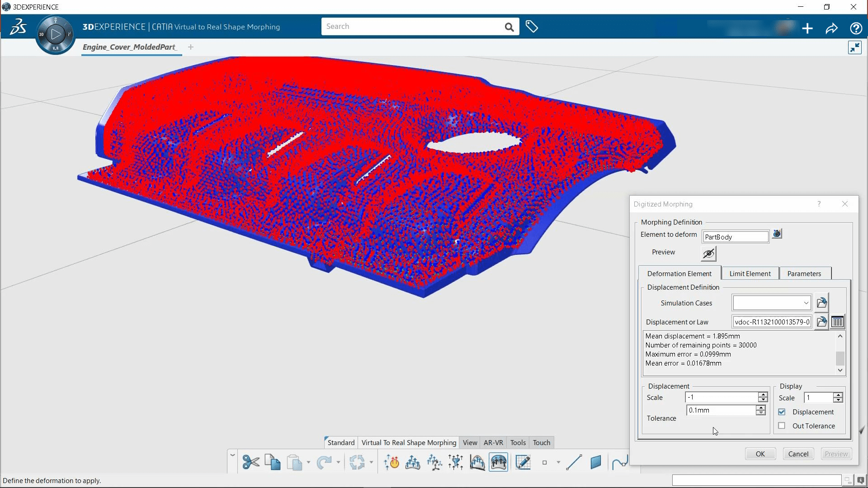Click the Positioned Sketch icon
This screenshot has width=868, height=488.
coord(523,462)
